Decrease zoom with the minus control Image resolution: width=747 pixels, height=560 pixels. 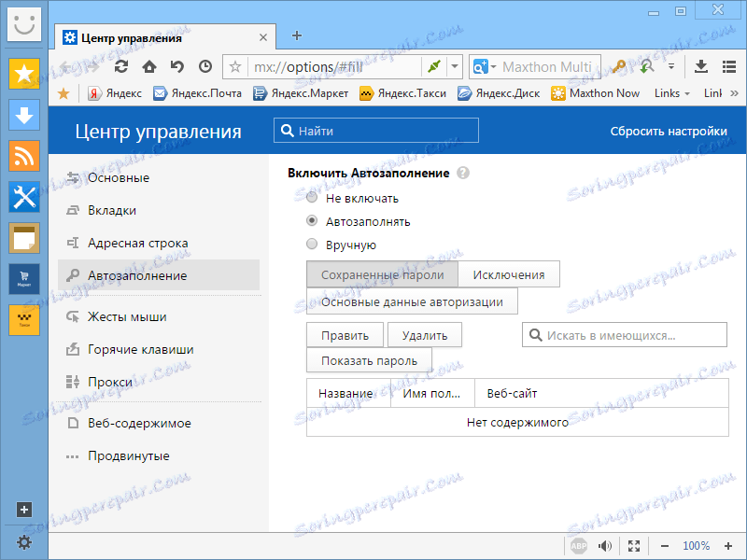[665, 546]
